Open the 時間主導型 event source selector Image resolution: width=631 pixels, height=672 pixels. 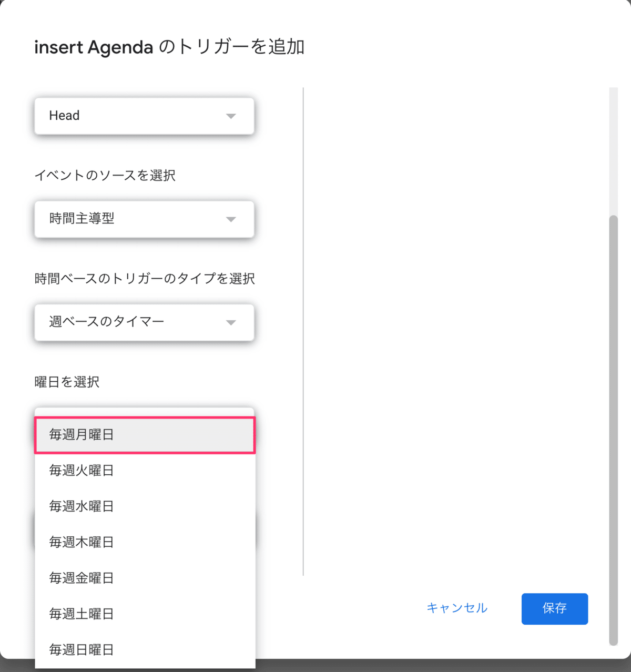coord(144,220)
